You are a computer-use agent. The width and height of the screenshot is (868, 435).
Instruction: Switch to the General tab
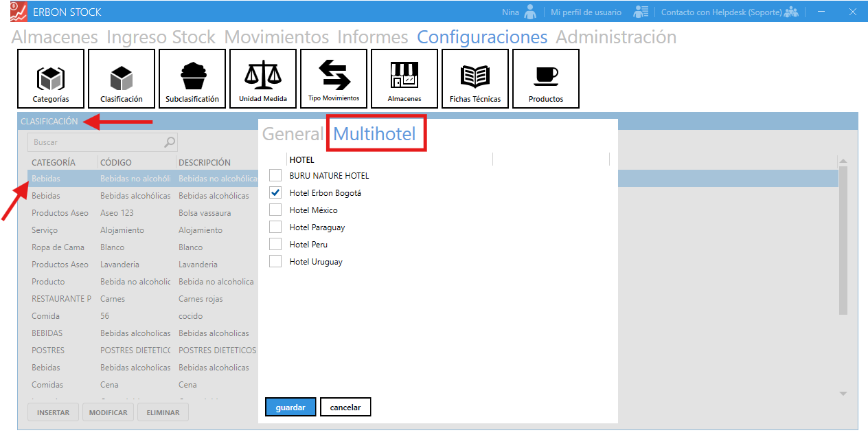pos(293,134)
